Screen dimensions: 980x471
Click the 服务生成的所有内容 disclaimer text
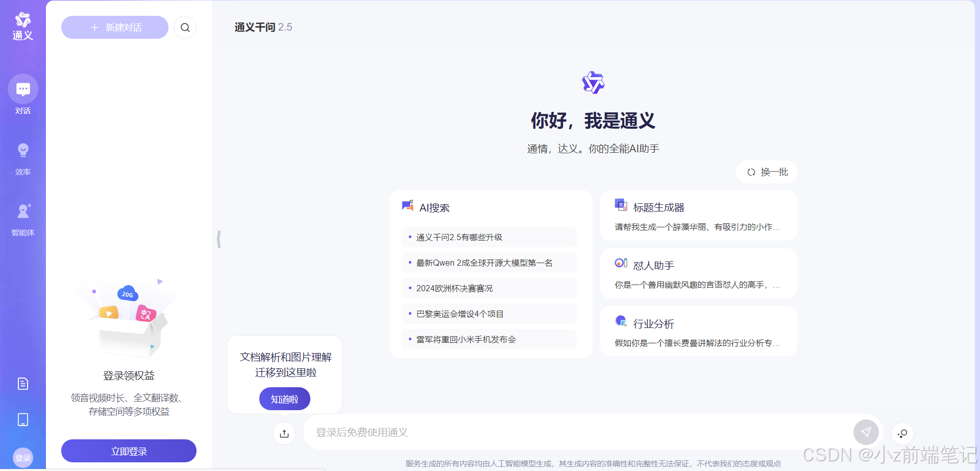[593, 463]
